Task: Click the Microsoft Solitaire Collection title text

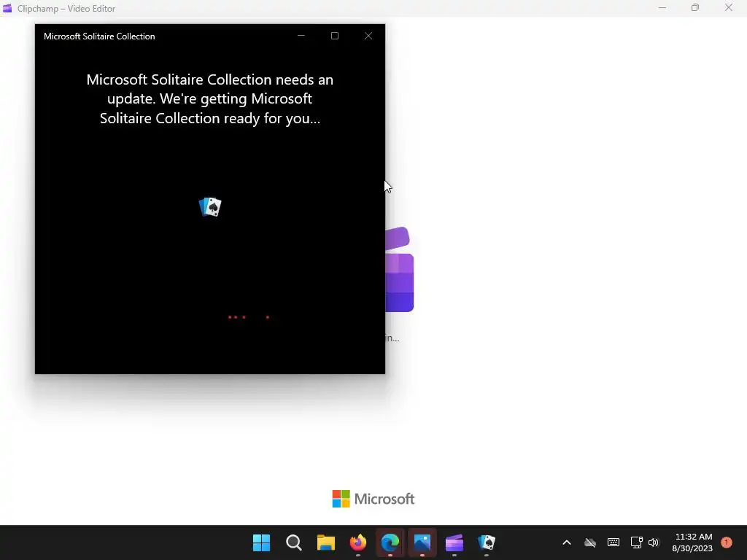Action: click(x=99, y=36)
